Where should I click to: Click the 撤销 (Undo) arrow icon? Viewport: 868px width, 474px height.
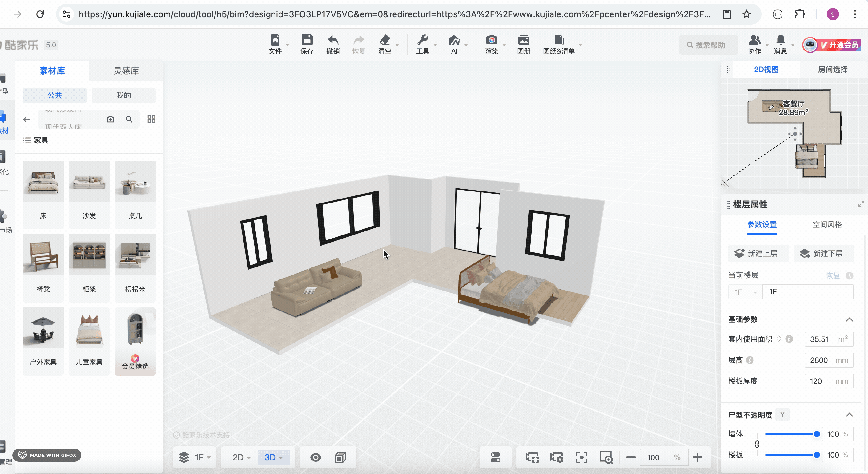pos(332,40)
